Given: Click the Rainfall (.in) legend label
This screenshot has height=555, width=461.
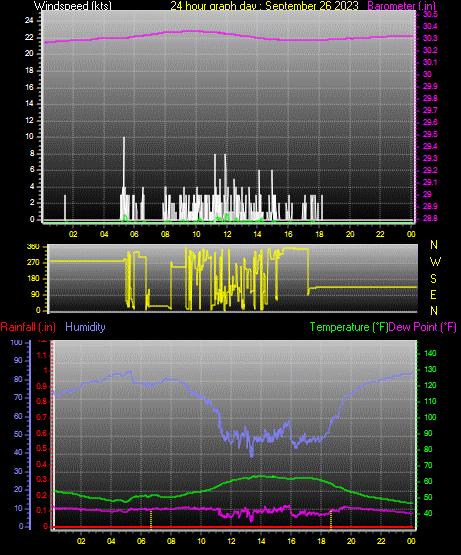Looking at the screenshot, I should pyautogui.click(x=28, y=327).
